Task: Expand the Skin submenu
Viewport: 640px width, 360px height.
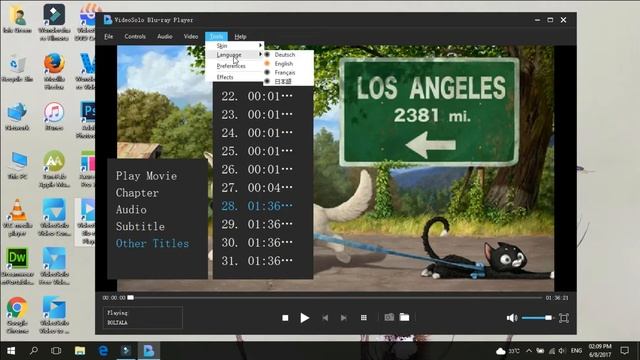Action: [235, 46]
